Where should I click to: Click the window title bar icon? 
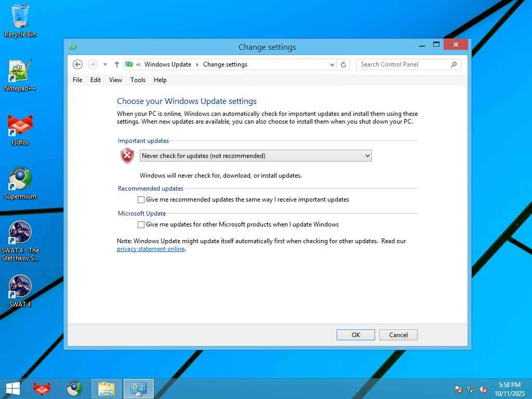click(73, 47)
